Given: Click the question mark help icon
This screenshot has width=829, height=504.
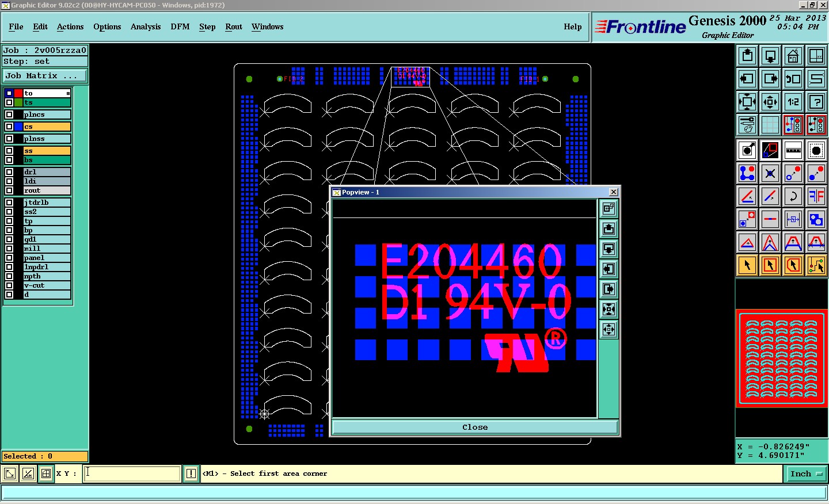Looking at the screenshot, I should pos(816,102).
